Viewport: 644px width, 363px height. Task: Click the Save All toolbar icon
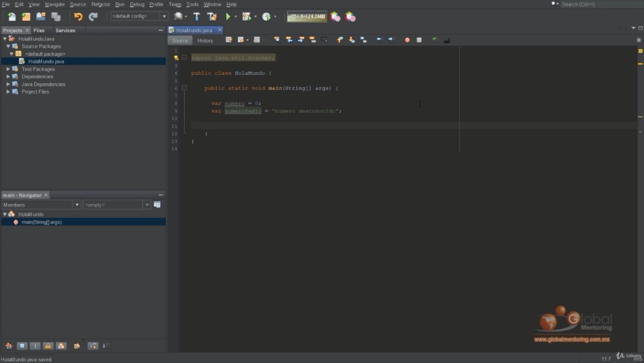[x=56, y=17]
